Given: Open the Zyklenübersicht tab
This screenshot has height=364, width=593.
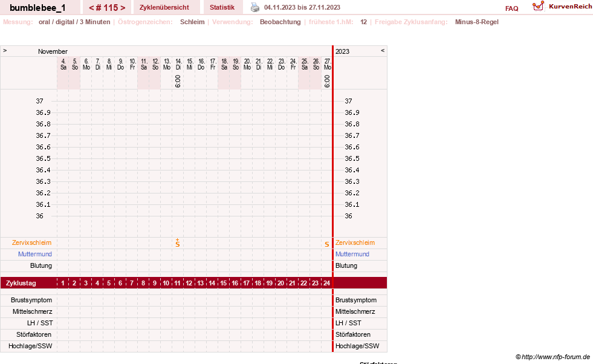Looking at the screenshot, I should [164, 8].
